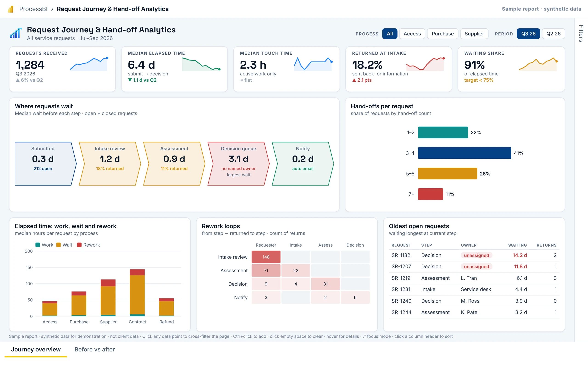
Task: Click K. Patel in the owner column
Action: 469,312
